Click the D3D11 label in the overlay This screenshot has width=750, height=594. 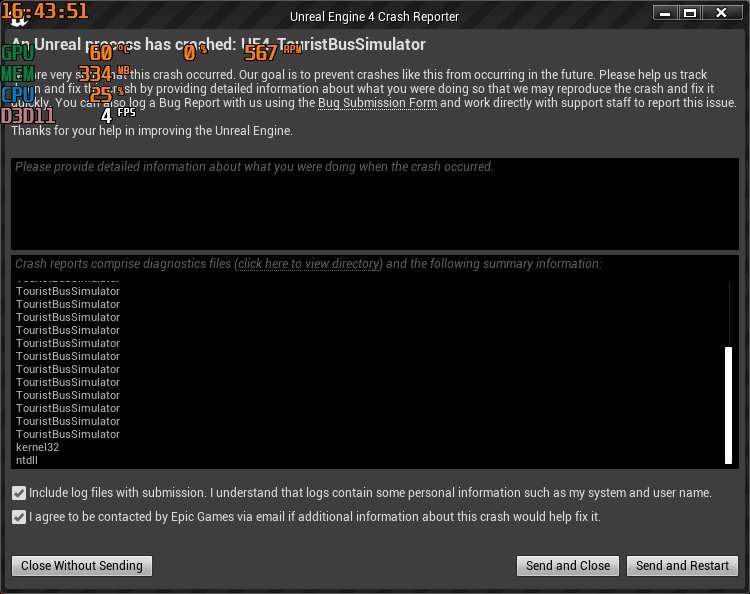click(28, 116)
